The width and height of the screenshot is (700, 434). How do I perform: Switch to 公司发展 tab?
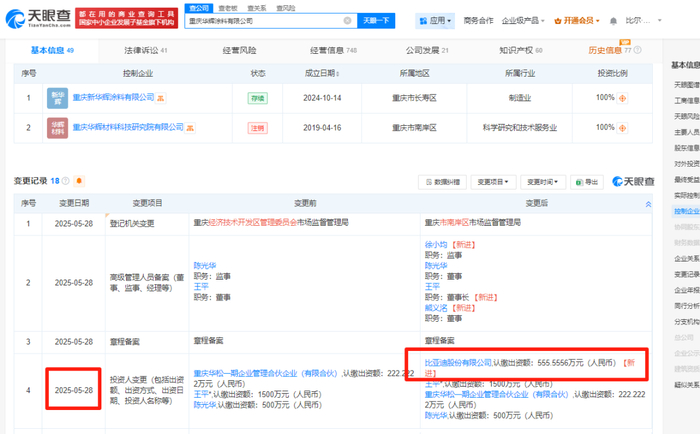(427, 50)
